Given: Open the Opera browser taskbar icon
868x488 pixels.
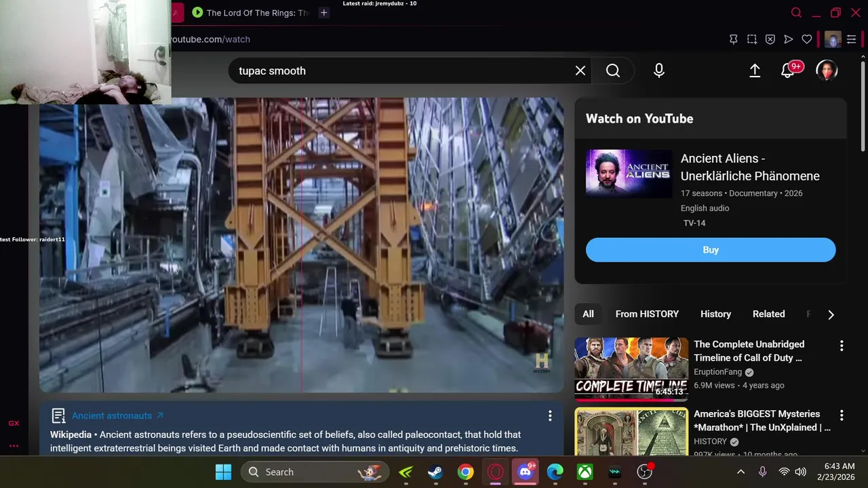Looking at the screenshot, I should coord(496,472).
